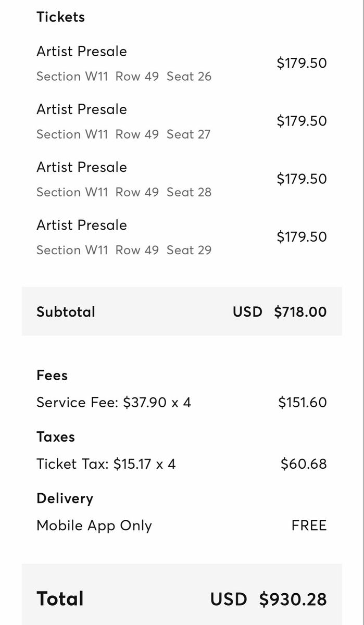Click the Service Fee $37.90 x 4 line

[114, 403]
